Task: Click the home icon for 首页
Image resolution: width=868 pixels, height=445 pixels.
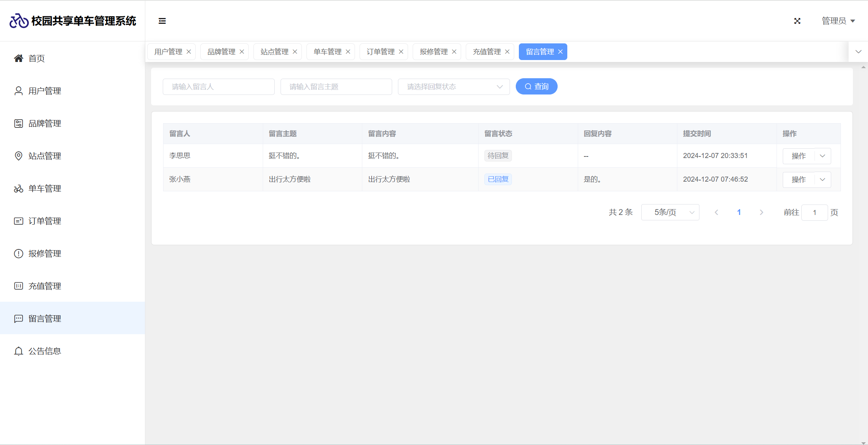Action: tap(18, 58)
